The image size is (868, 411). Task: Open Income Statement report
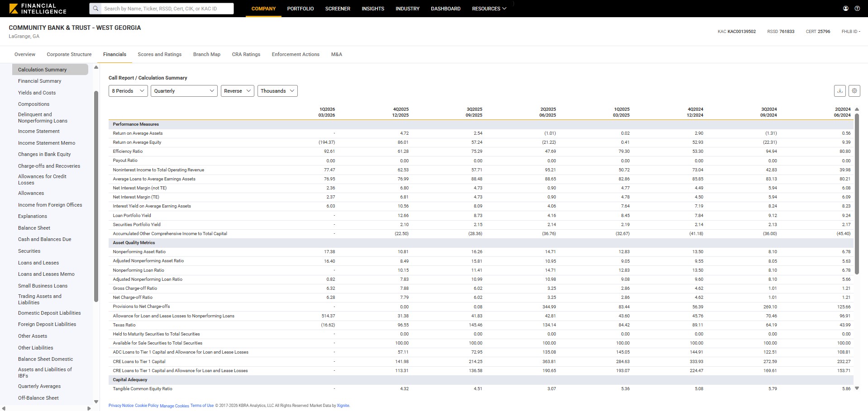pos(38,131)
